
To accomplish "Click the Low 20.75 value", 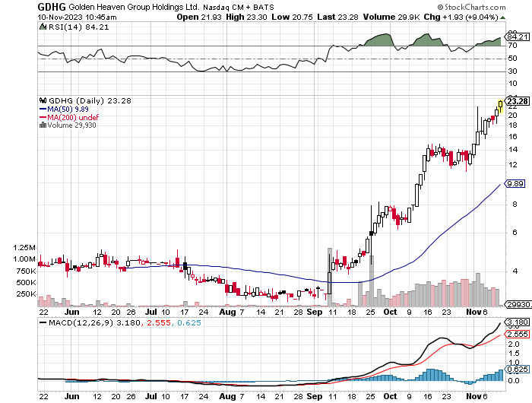I will (292, 17).
